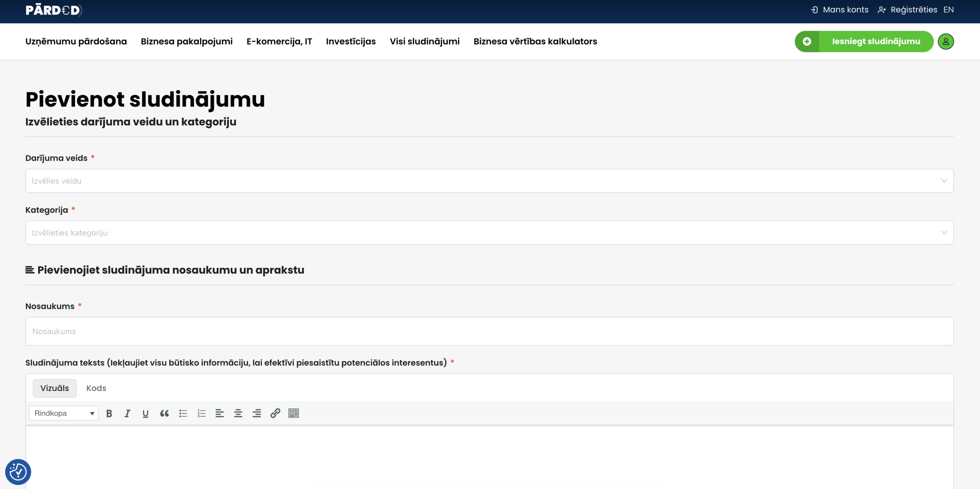Apply italic formatting in editor

127,413
